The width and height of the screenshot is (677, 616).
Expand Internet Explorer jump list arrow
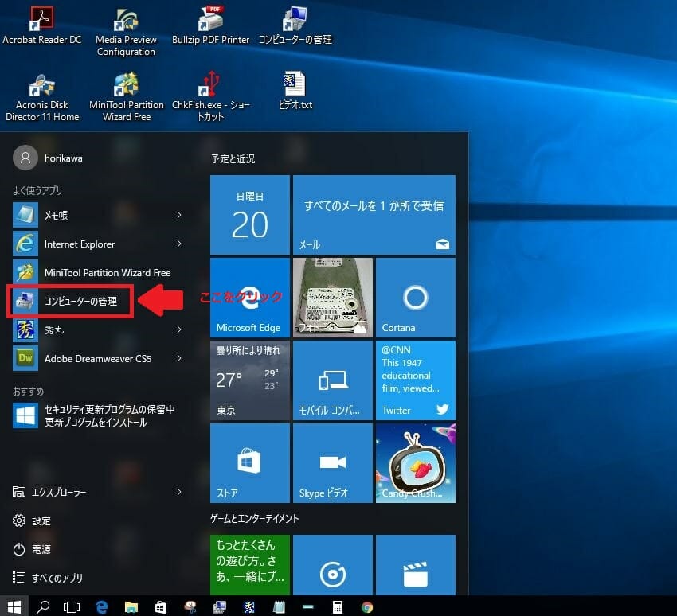[179, 244]
